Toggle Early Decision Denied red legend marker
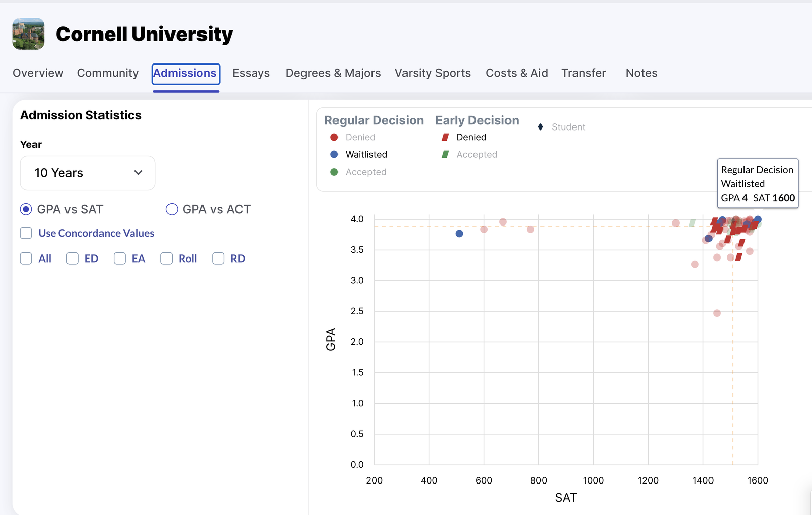This screenshot has height=515, width=812. (x=445, y=137)
